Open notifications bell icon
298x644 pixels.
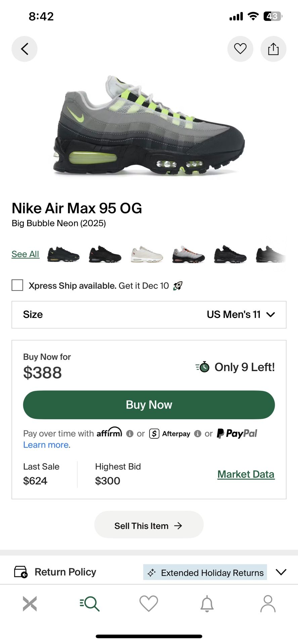click(x=207, y=604)
